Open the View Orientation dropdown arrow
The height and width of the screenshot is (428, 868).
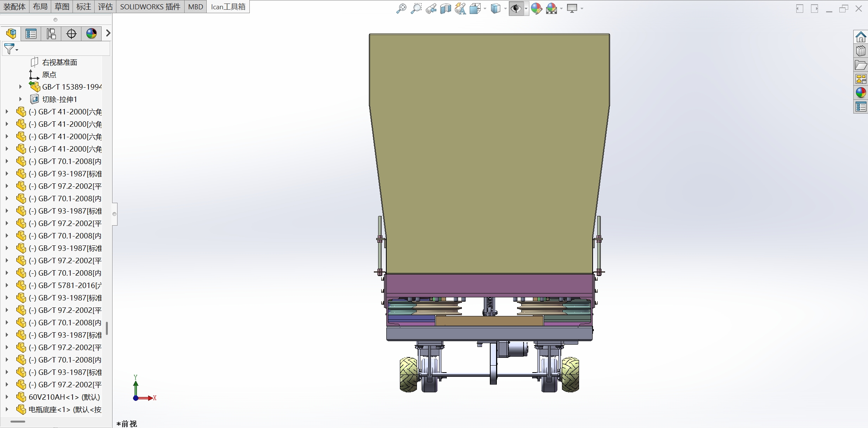tap(485, 9)
